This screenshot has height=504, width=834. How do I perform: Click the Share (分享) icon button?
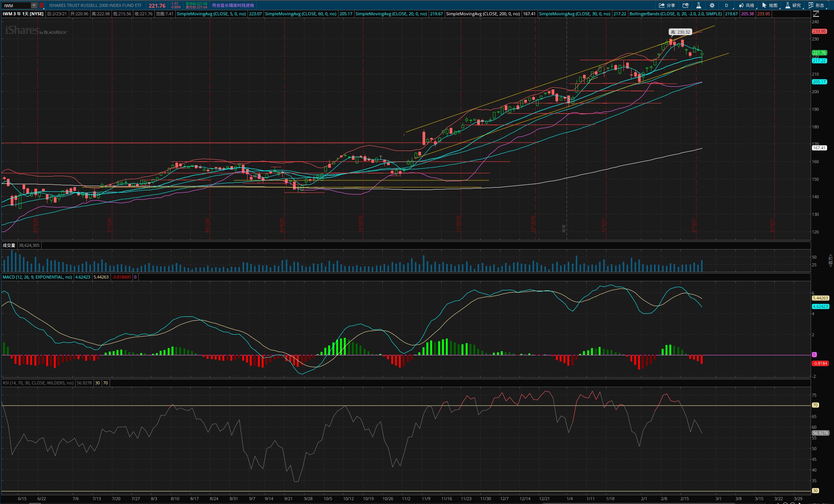(667, 5)
